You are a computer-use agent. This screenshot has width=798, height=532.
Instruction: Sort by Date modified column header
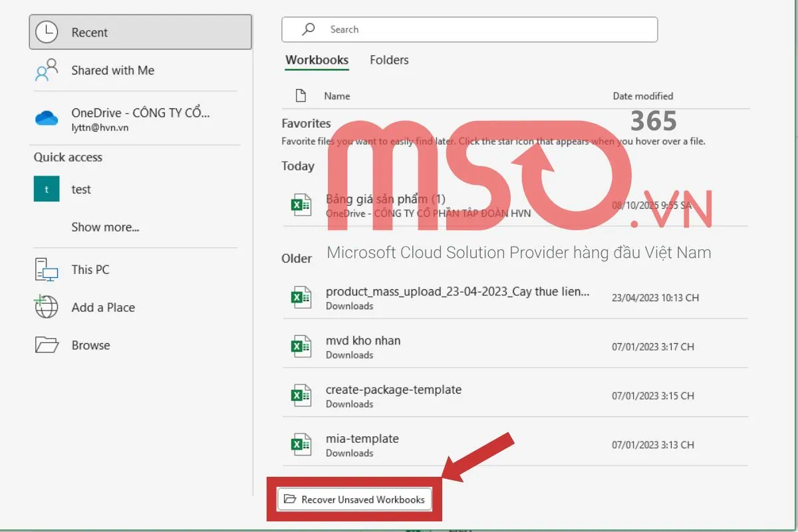(642, 96)
